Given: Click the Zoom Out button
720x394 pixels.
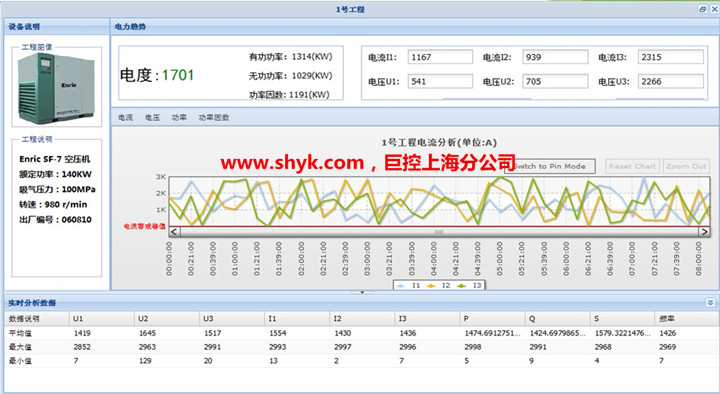Looking at the screenshot, I should [x=686, y=166].
